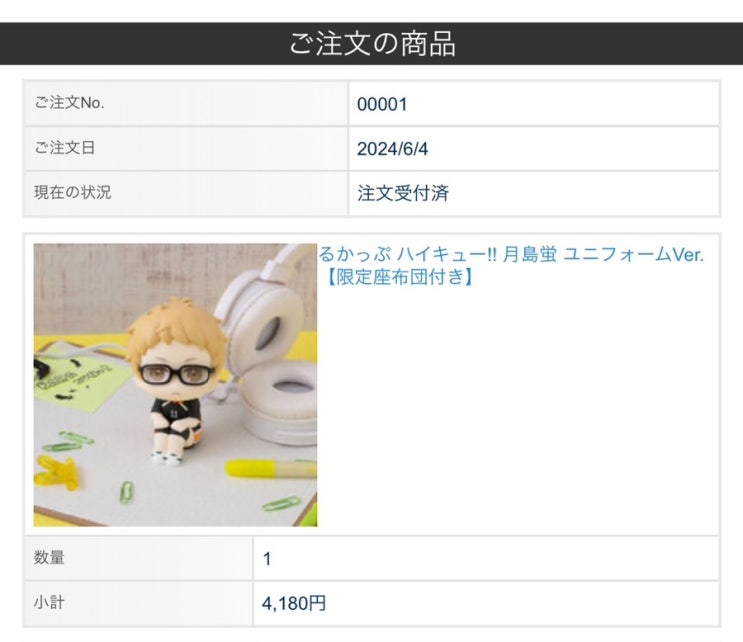Click the subtotal 4,180円 value
Screen dimensions: 743x642
[294, 603]
